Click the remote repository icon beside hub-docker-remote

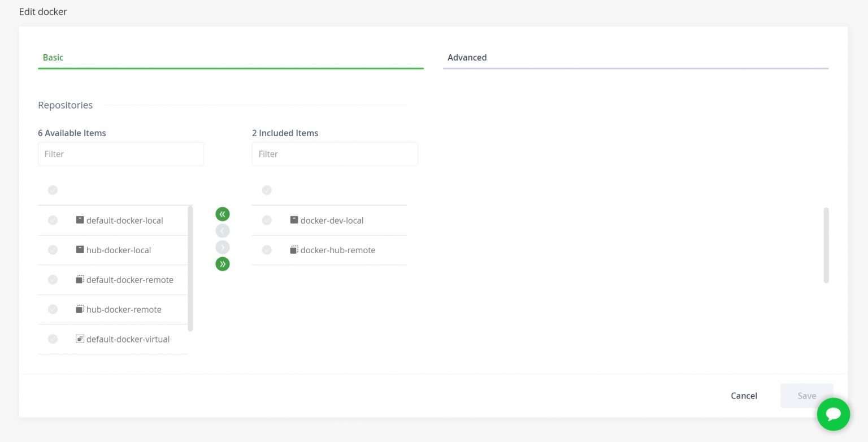80,309
